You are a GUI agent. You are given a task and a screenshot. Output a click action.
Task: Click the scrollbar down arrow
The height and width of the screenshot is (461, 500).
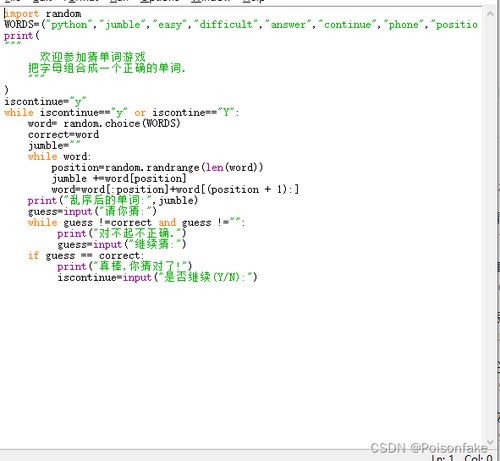pyautogui.click(x=490, y=442)
